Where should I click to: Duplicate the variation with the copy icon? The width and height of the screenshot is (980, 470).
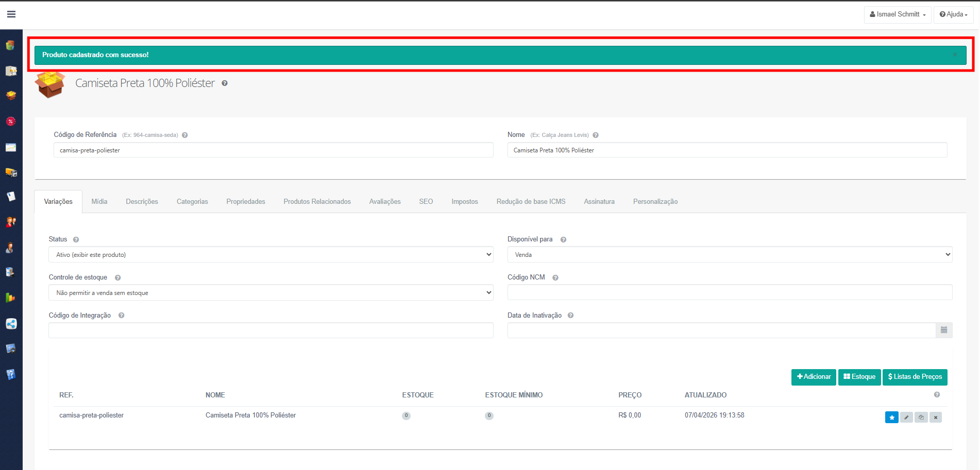coord(921,417)
